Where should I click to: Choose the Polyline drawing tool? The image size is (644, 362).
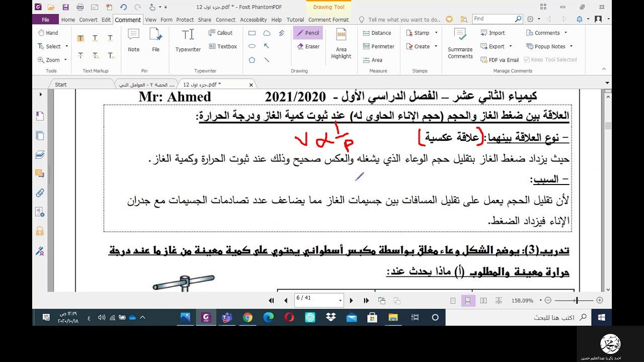pyautogui.click(x=281, y=33)
